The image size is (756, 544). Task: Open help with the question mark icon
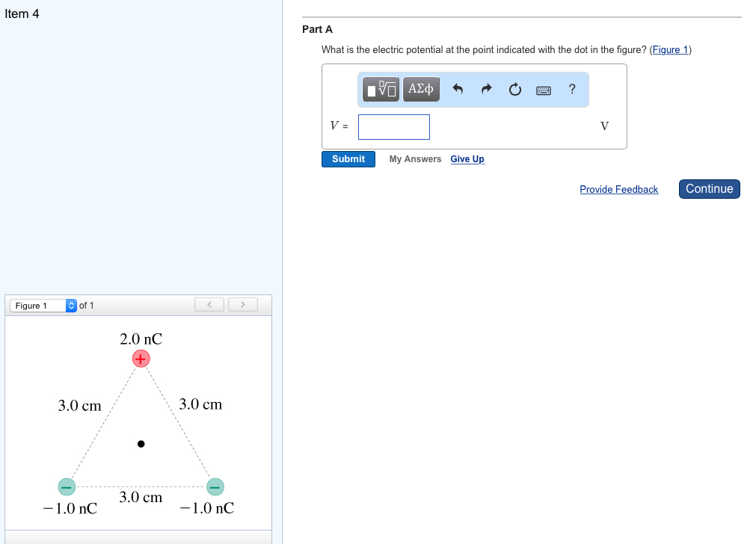coord(571,89)
